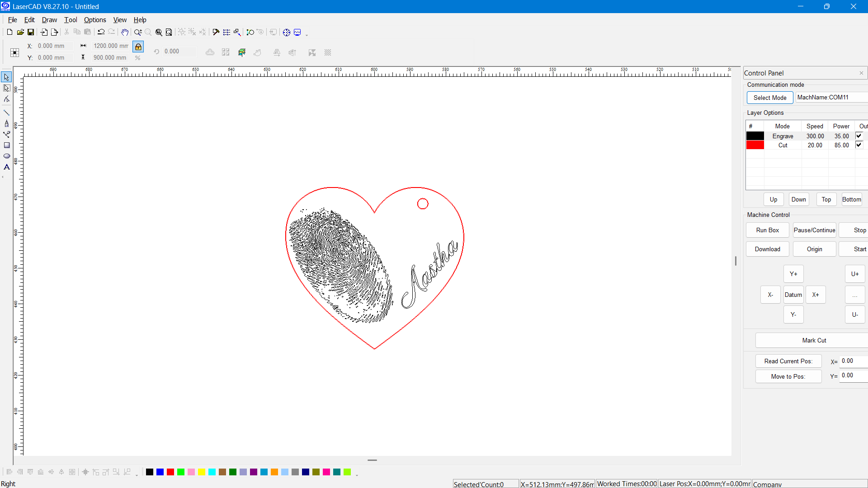Move laser head with Y+ button
The height and width of the screenshot is (488, 868).
pos(793,274)
